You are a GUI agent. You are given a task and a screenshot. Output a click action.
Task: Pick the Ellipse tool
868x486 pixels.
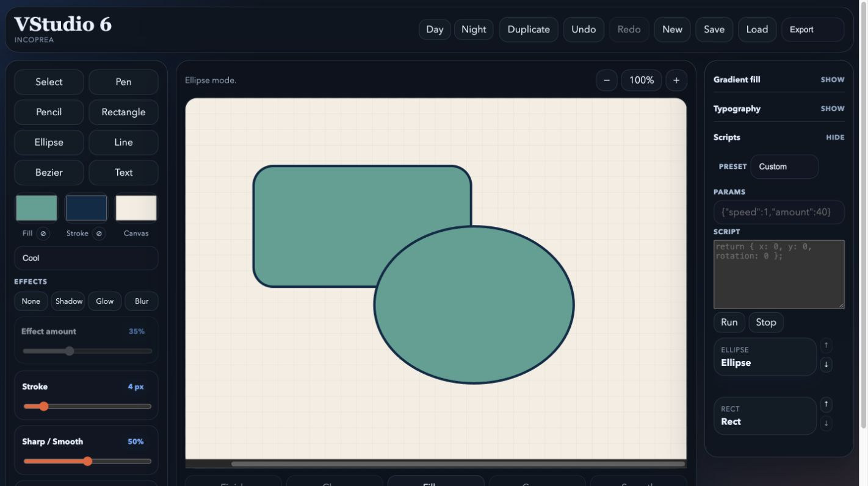[49, 142]
